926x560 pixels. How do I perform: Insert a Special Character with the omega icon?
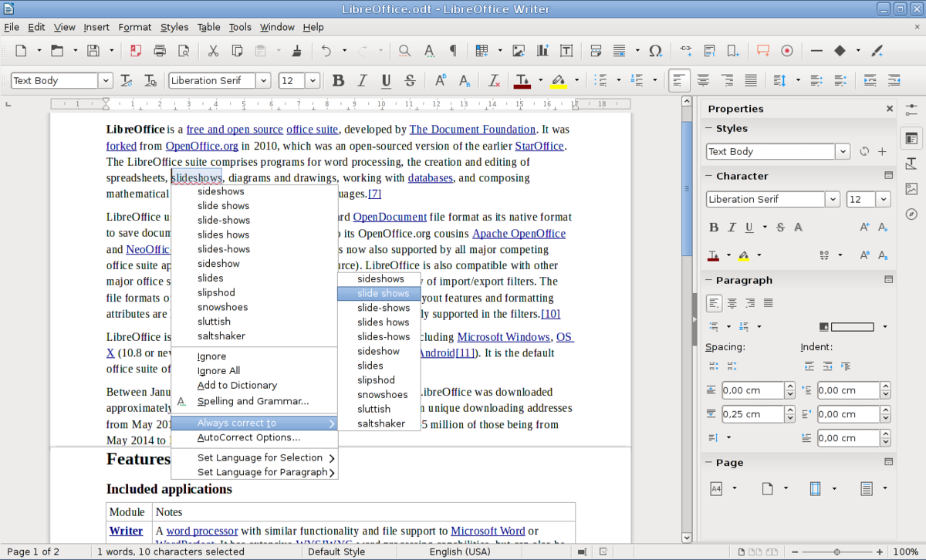654,49
